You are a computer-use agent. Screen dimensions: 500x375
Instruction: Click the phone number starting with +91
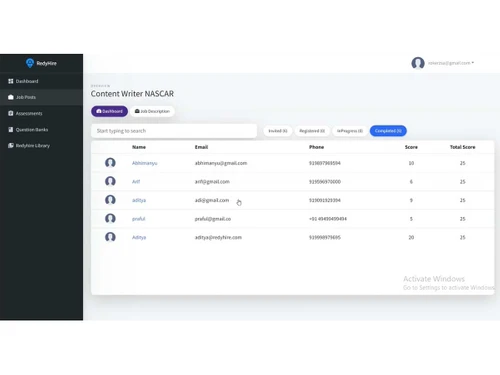pos(328,219)
